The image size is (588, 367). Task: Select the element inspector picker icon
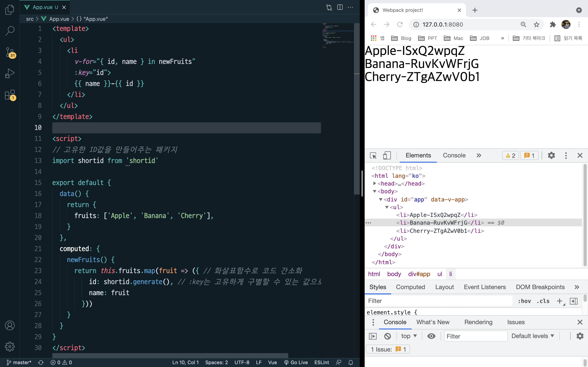[x=373, y=155]
